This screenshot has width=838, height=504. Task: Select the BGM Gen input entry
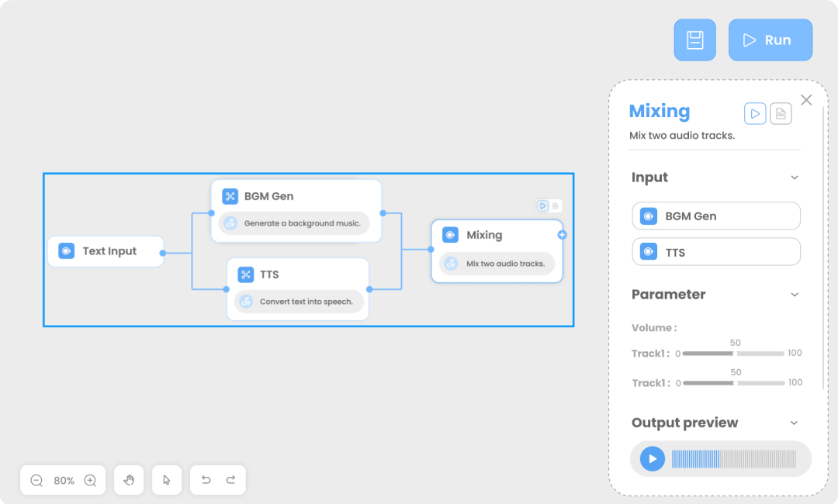click(x=715, y=216)
